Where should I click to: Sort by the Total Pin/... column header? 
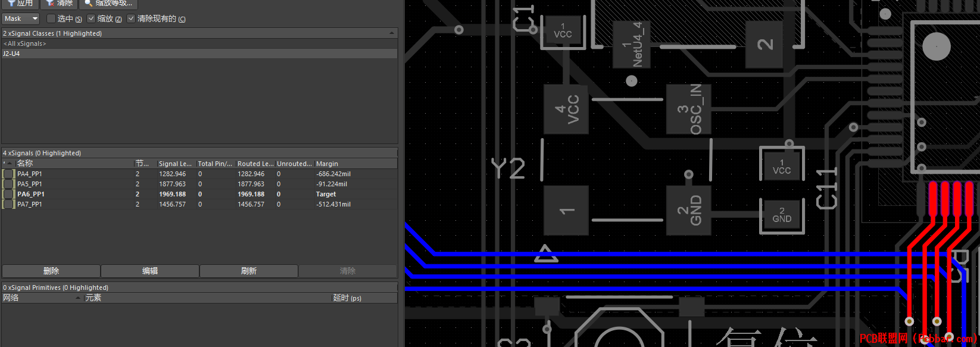[x=216, y=164]
